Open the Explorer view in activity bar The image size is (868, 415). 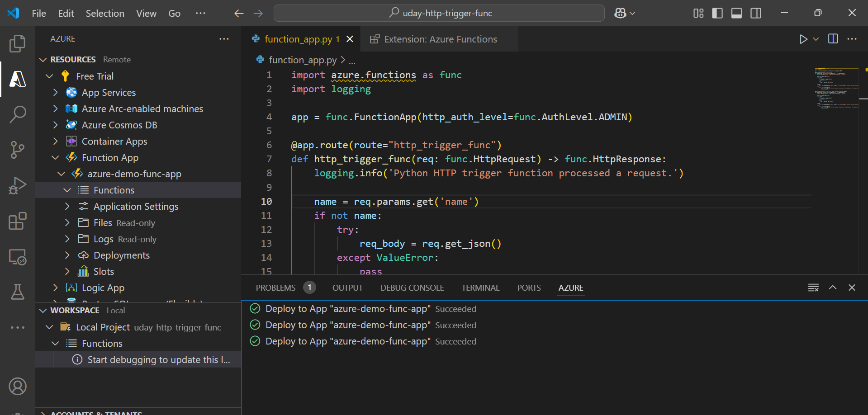point(17,44)
